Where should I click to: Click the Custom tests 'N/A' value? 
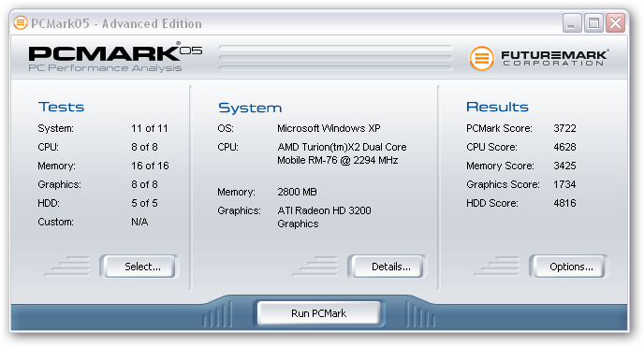[x=139, y=222]
